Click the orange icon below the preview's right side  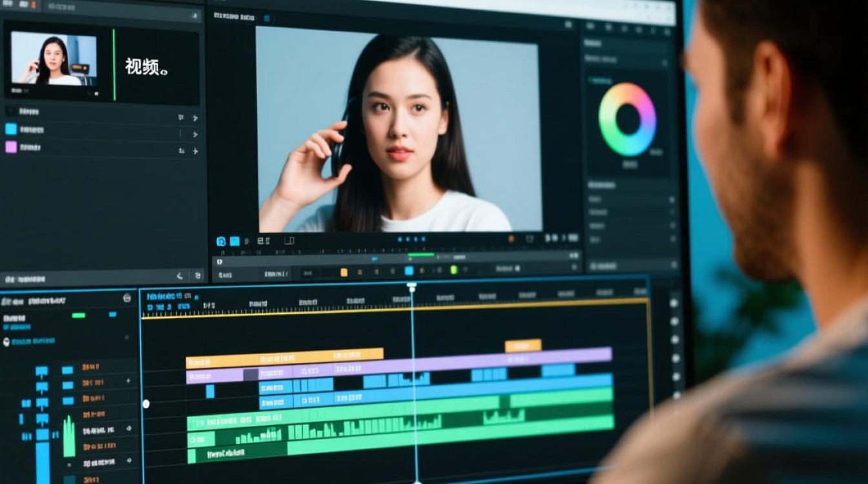(x=512, y=239)
